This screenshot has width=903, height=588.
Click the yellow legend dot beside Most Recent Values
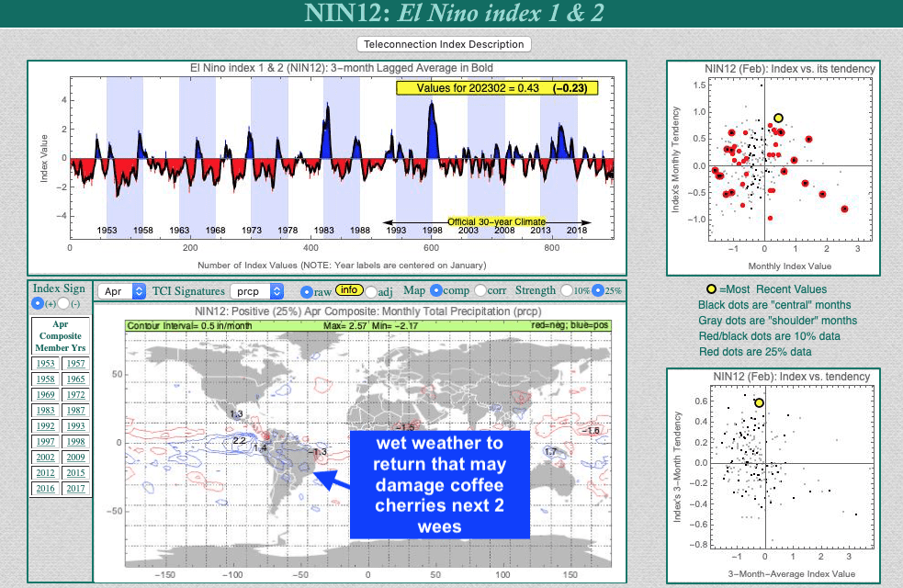711,289
